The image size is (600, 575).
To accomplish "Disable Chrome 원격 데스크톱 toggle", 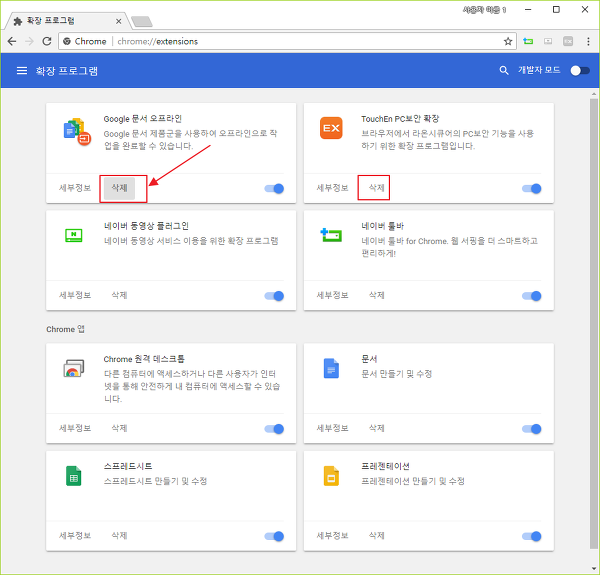I will 274,429.
